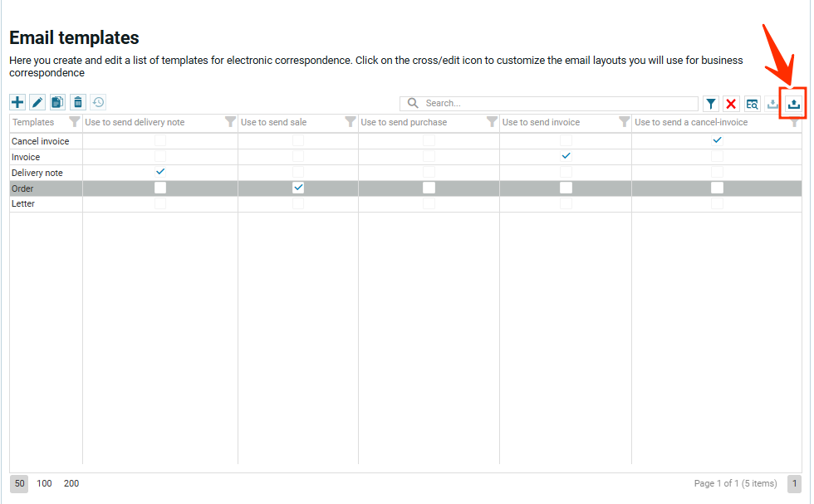Click the delete template trash icon
This screenshot has width=814, height=504.
tap(78, 102)
